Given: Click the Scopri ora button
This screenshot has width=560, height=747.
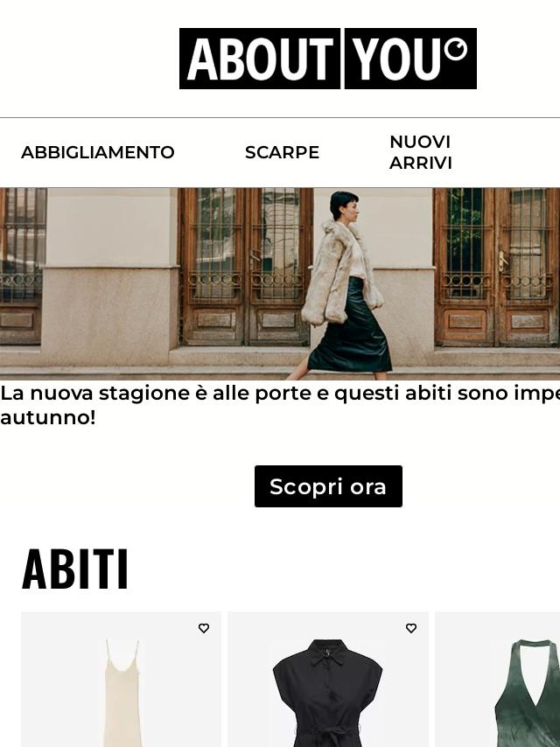Looking at the screenshot, I should tap(328, 486).
